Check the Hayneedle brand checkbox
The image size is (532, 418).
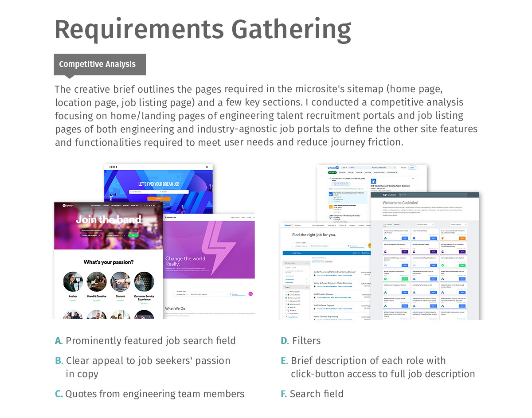point(286,313)
